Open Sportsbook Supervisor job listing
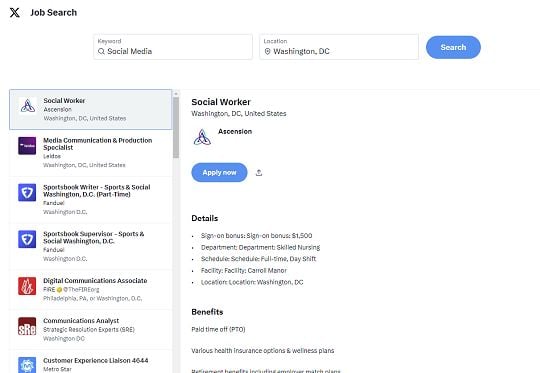This screenshot has height=373, width=540. pos(91,247)
